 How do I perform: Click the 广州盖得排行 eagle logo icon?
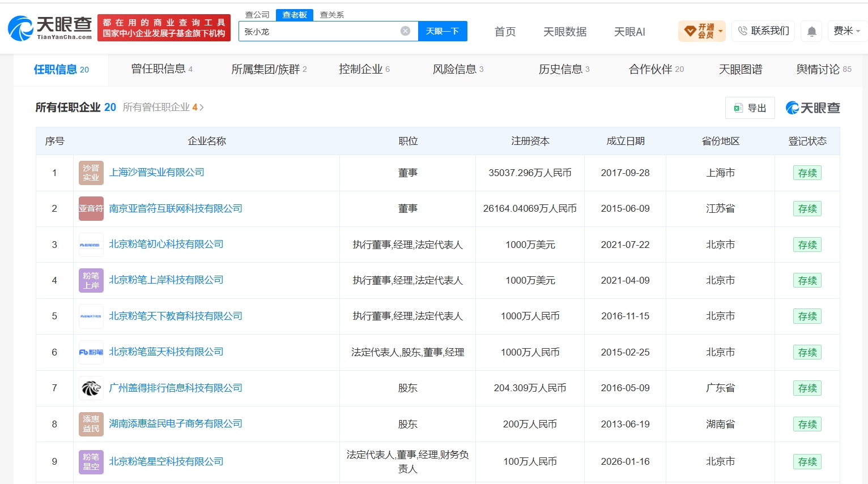pyautogui.click(x=91, y=388)
